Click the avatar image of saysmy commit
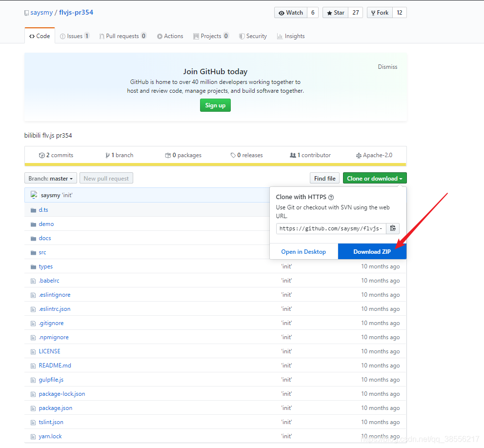Screen dimensions: 484x448 click(x=34, y=195)
